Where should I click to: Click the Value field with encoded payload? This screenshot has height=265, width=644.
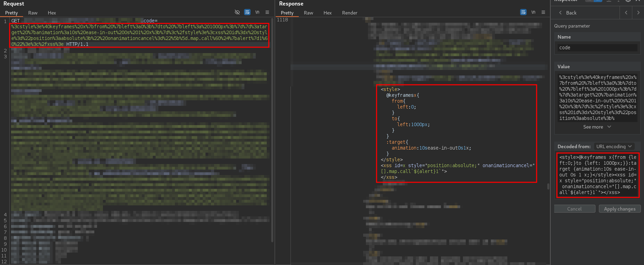coord(597,98)
